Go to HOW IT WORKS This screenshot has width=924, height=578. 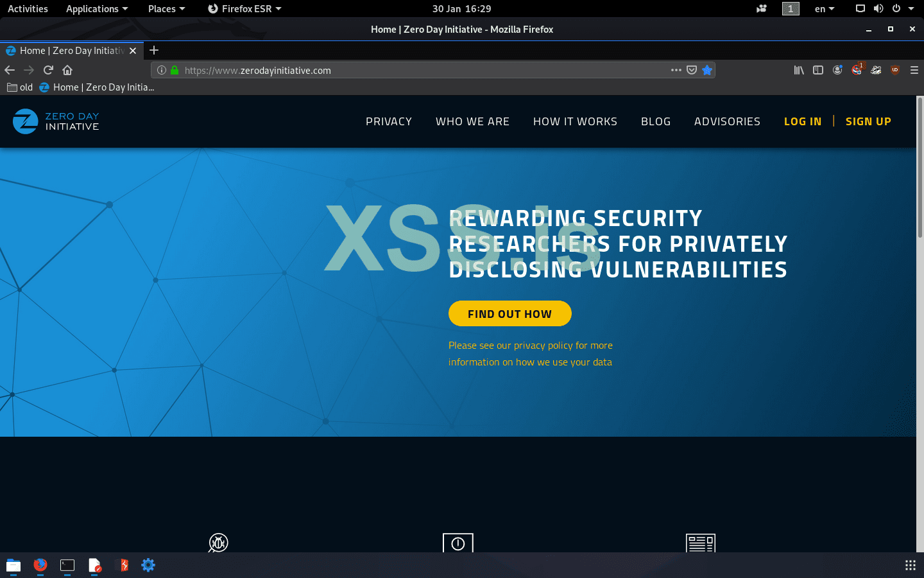coord(575,121)
